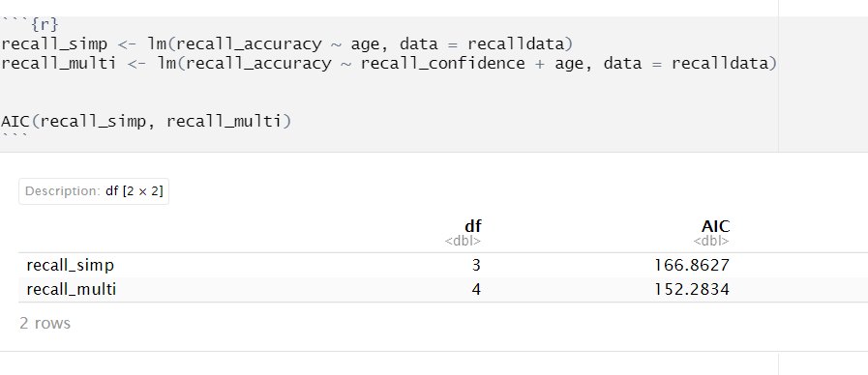The width and height of the screenshot is (868, 375).
Task: Select the recall_simp row name
Action: [x=71, y=266]
